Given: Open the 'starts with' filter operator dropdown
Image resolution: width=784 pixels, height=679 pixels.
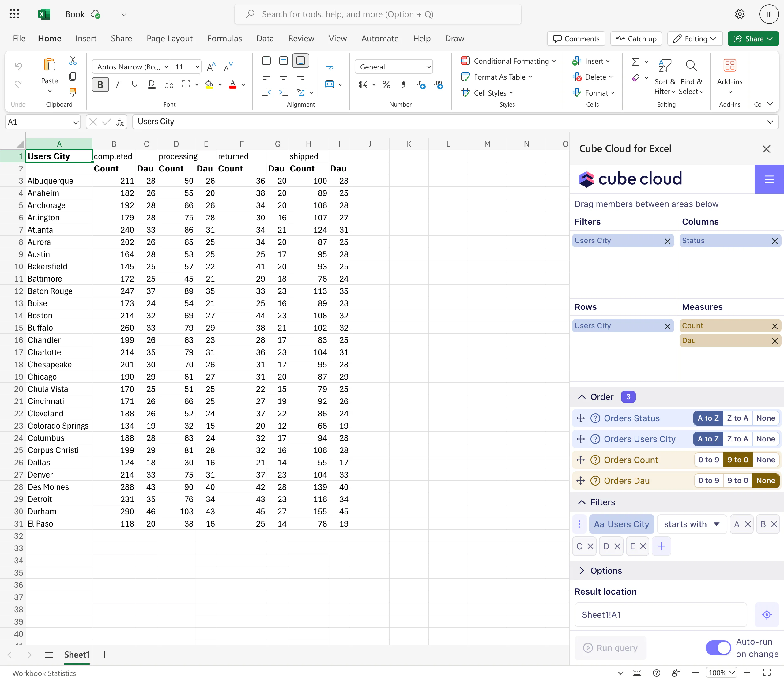Looking at the screenshot, I should 692,524.
